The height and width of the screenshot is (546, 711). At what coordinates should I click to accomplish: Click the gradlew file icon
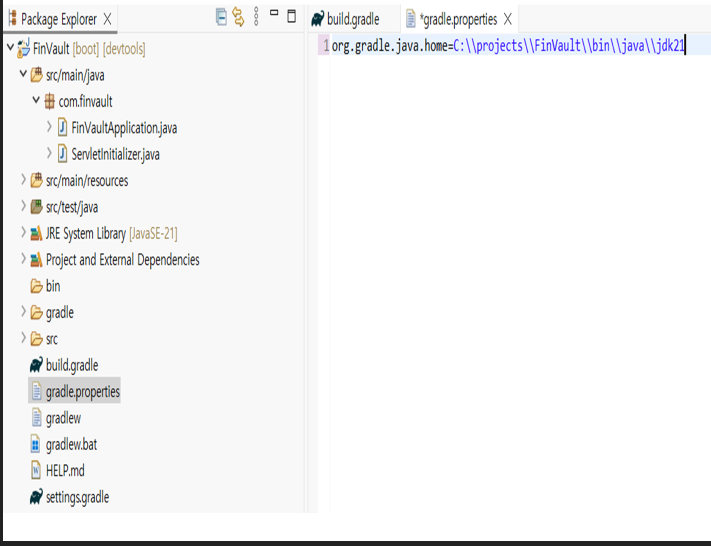tap(36, 418)
